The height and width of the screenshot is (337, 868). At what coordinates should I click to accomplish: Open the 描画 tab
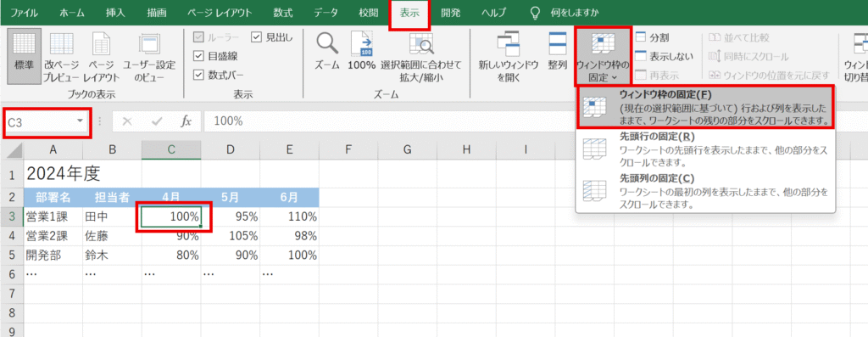(x=157, y=12)
